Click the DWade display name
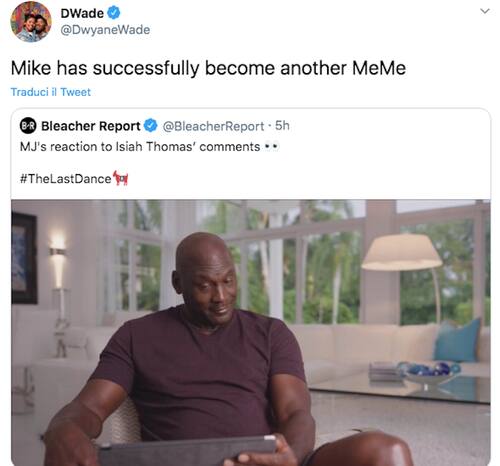This screenshot has width=500, height=466. pyautogui.click(x=82, y=13)
